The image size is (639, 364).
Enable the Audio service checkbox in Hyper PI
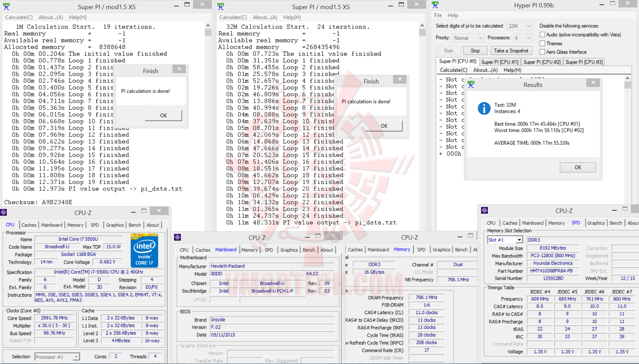tap(543, 35)
